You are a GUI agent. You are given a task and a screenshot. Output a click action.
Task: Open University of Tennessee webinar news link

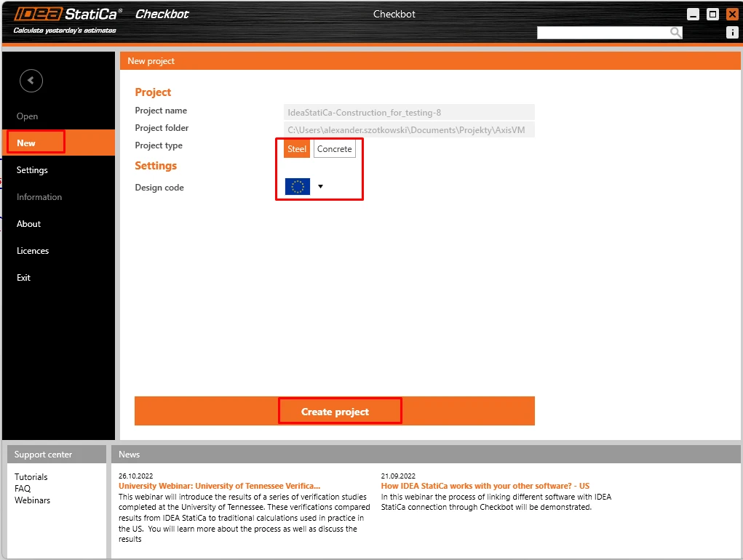[x=219, y=486]
